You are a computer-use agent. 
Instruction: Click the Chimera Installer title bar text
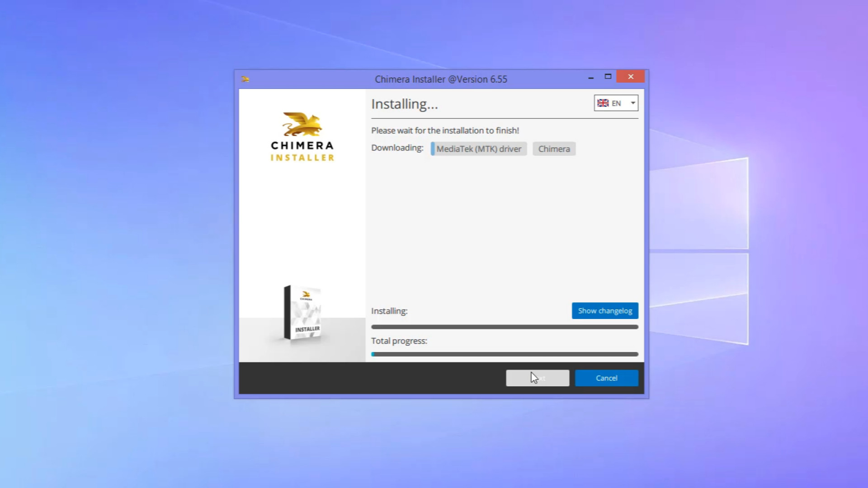441,79
